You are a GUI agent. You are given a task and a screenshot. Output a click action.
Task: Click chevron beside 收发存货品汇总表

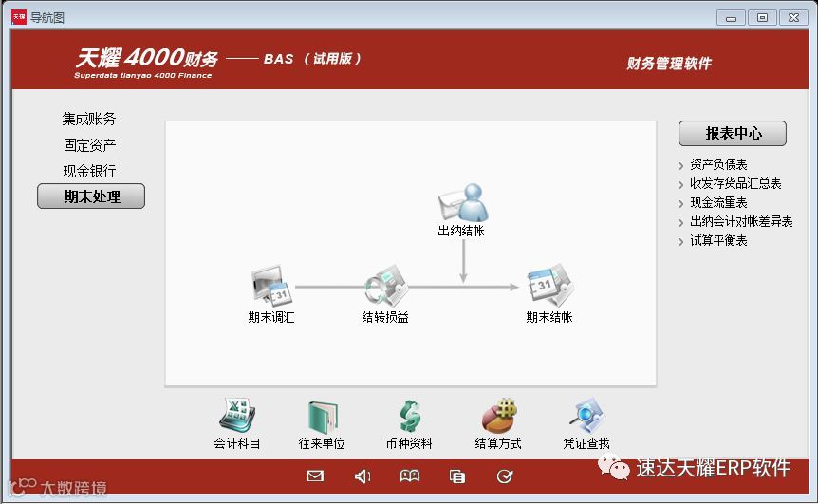[680, 185]
